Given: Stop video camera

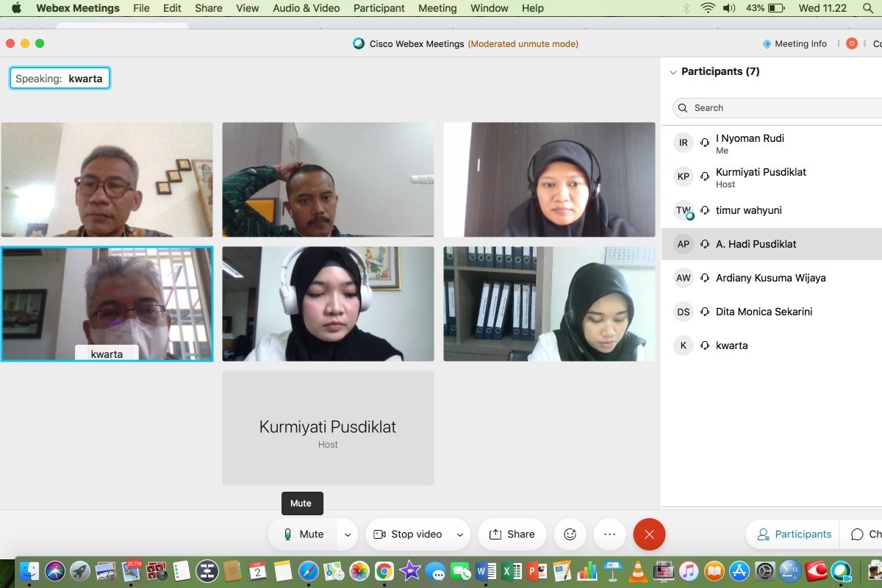Looking at the screenshot, I should click(x=408, y=534).
